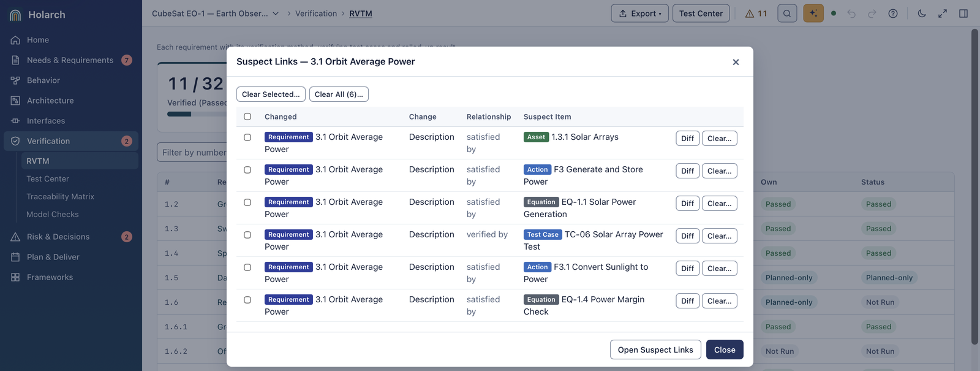Viewport: 980px width, 371px height.
Task: Click the Test Center toolbar button
Action: coord(701,13)
